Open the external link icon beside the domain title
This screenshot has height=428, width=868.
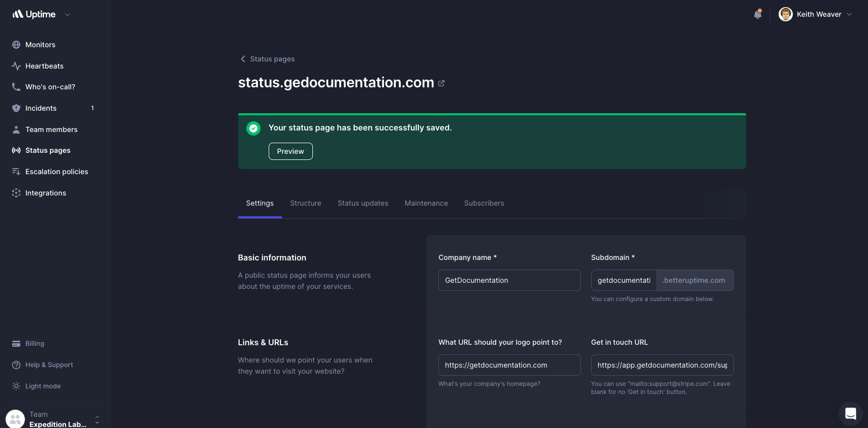[x=441, y=83]
